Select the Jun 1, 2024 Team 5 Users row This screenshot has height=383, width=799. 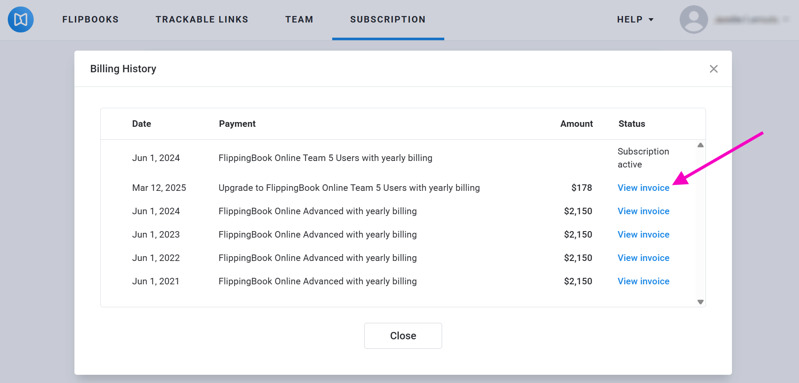(x=398, y=158)
